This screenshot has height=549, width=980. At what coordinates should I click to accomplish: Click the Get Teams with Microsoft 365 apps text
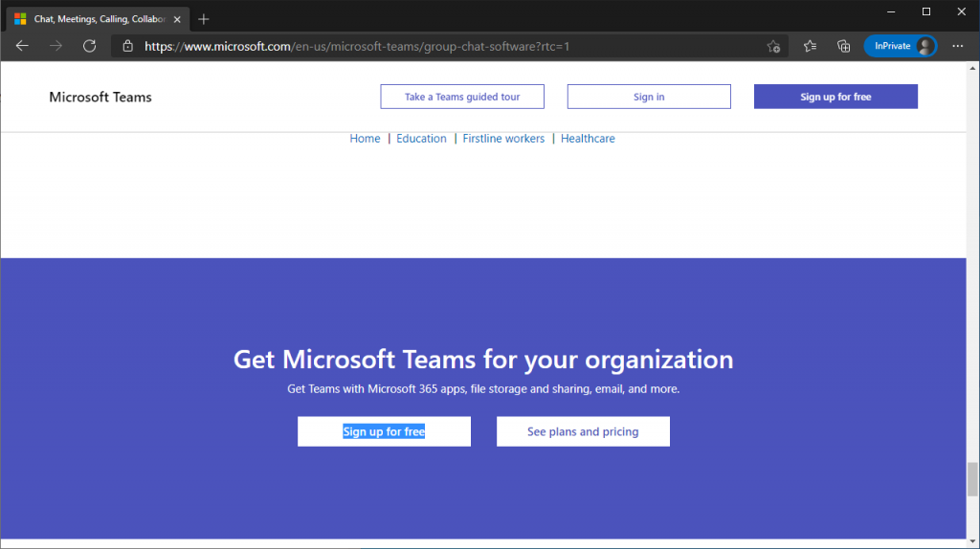[x=483, y=389]
